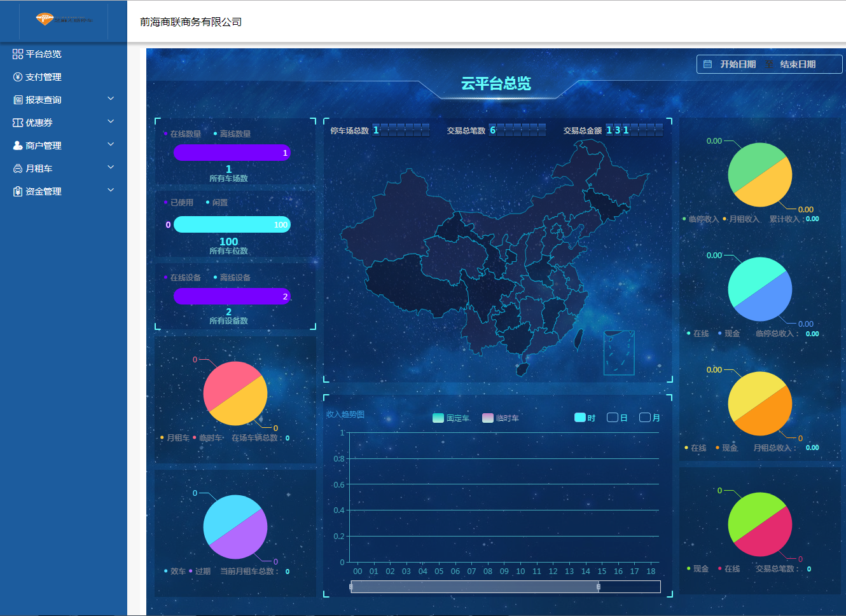
Task: Click the 前海商联商务有限公司 company name
Action: tap(191, 22)
